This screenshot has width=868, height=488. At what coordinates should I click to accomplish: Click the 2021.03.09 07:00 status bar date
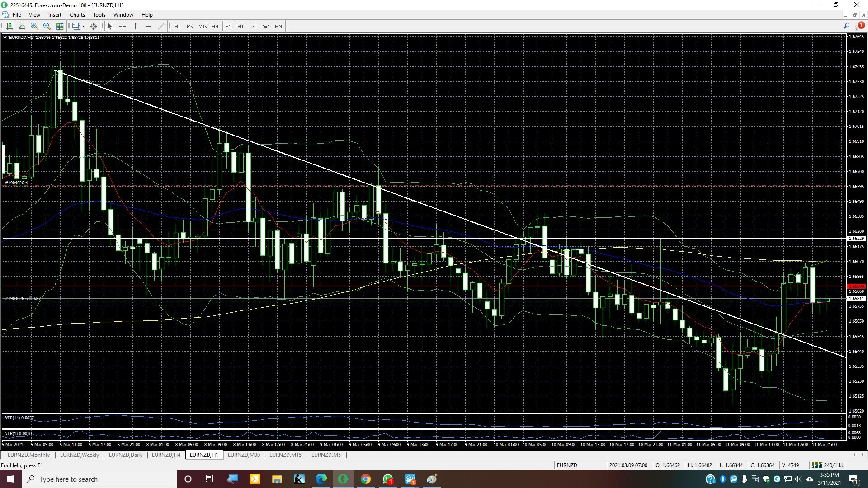(x=628, y=465)
